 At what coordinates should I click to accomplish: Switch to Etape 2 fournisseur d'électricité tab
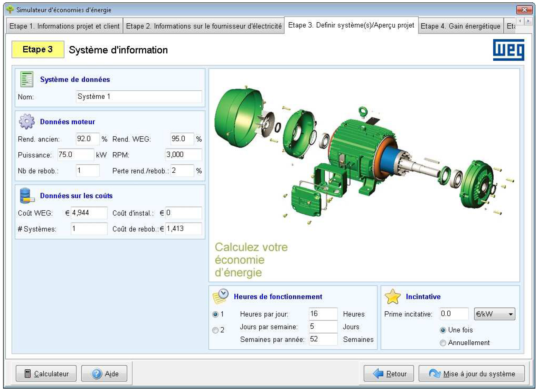tap(204, 26)
